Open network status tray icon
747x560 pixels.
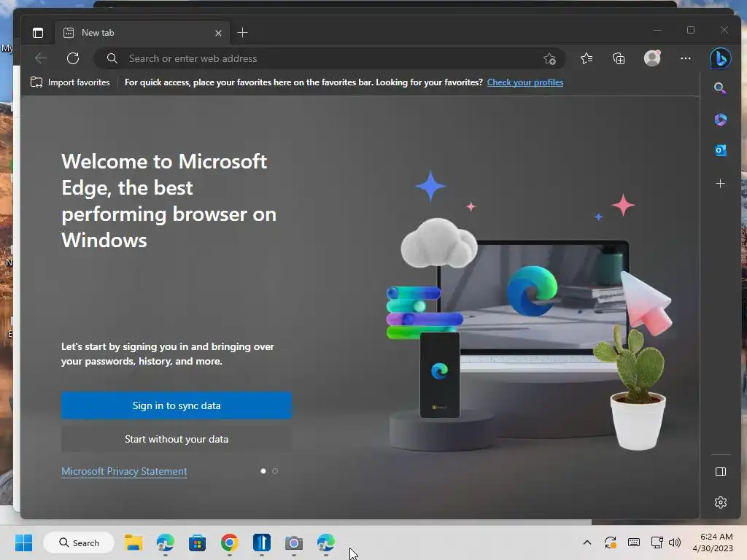[x=657, y=542]
